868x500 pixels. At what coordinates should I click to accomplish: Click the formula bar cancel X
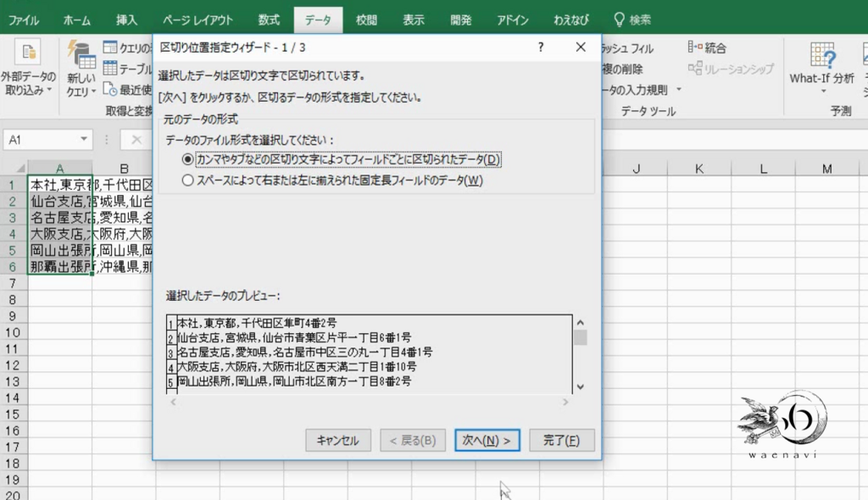coord(136,140)
